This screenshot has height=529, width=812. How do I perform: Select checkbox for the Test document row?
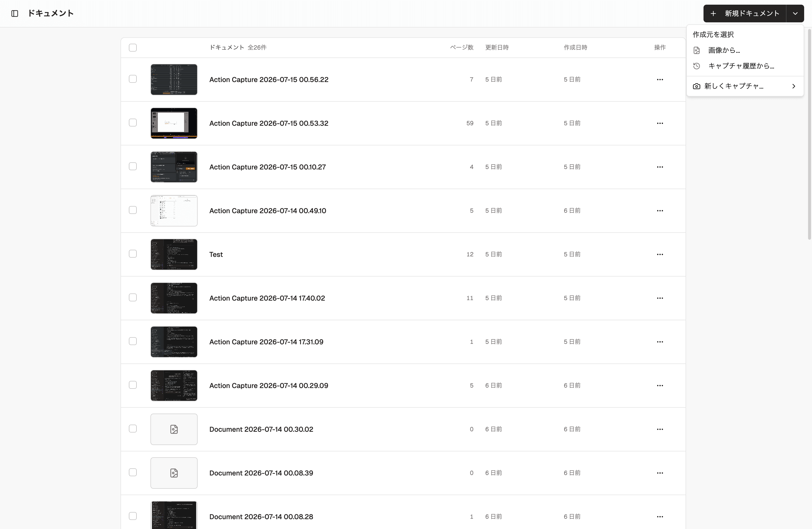(x=133, y=254)
